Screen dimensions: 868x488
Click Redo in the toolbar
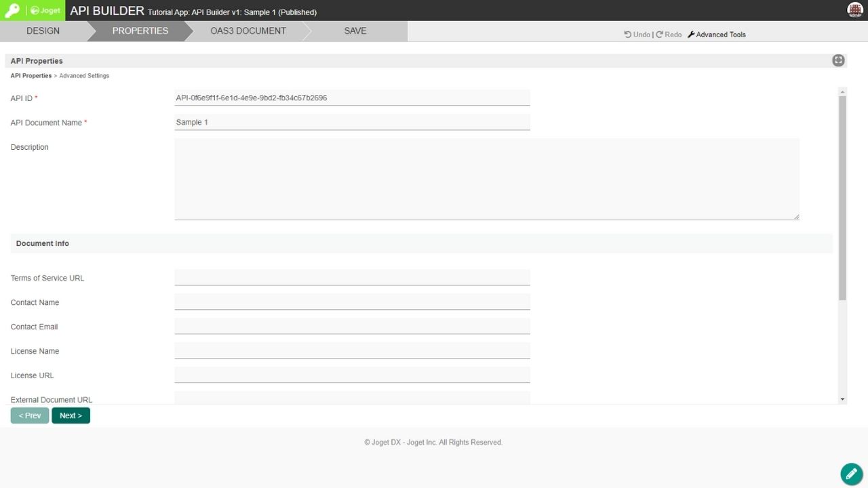pos(669,35)
